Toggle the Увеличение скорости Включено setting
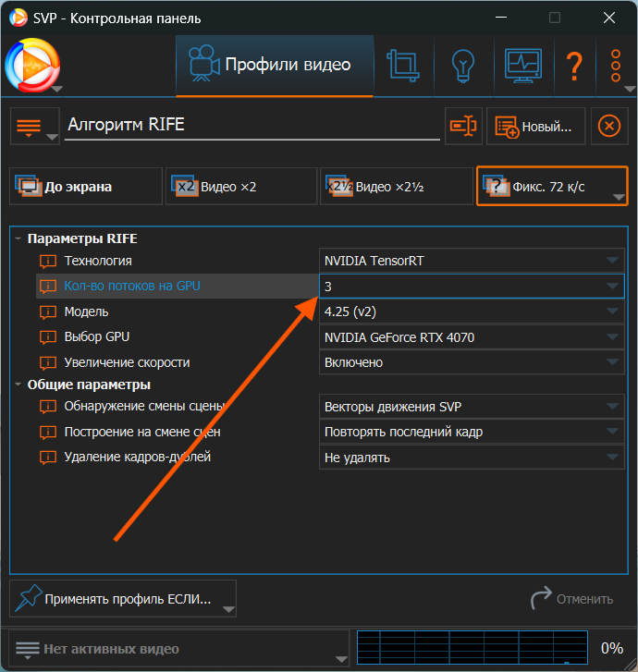The image size is (638, 672). (x=472, y=362)
